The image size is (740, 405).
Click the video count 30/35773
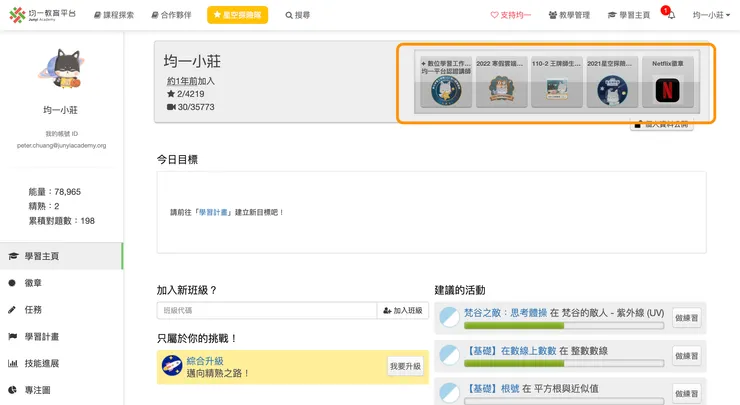191,107
